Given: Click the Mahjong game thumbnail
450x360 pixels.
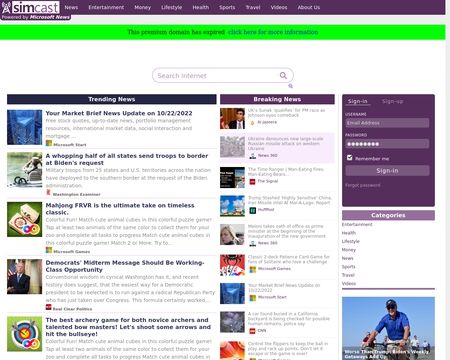Looking at the screenshot, I should (25, 219).
